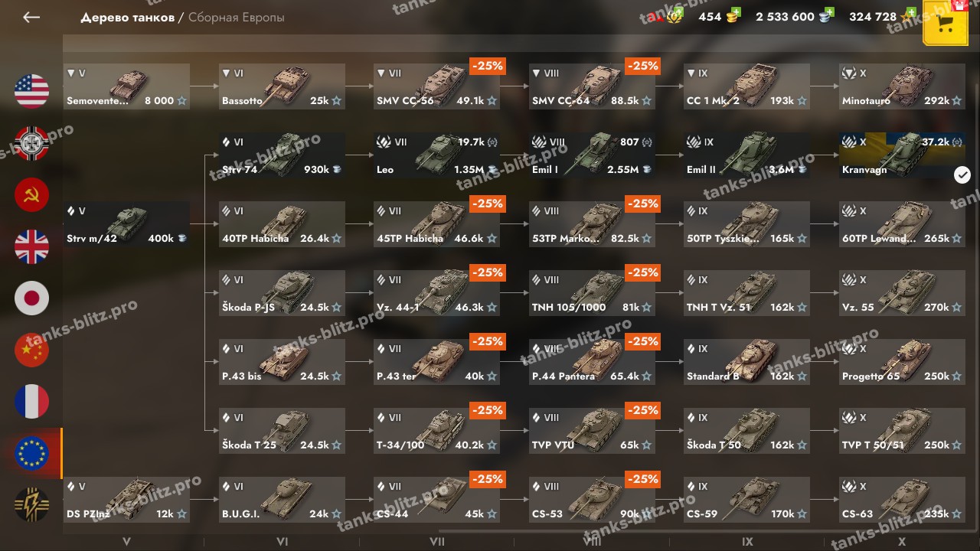980x551 pixels.
Task: Select the USA flag nation icon
Action: 31,92
